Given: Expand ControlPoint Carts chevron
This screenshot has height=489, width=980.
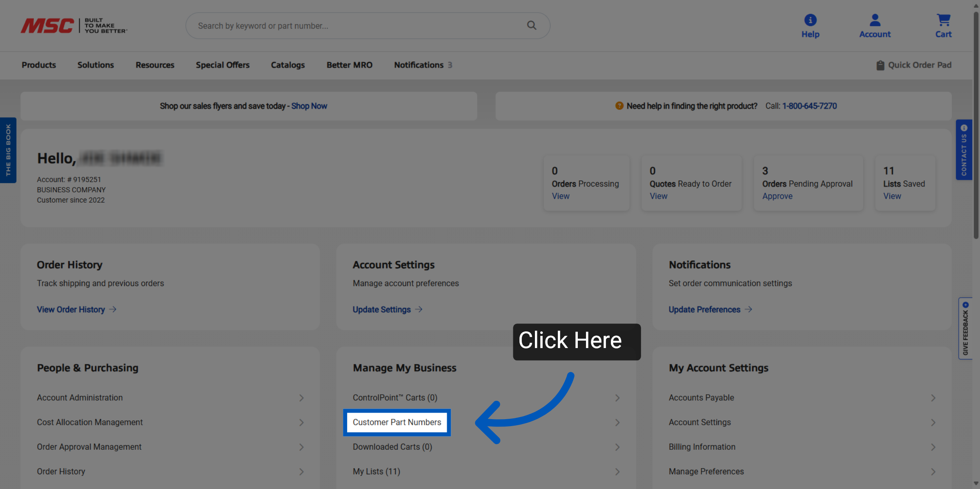Looking at the screenshot, I should pos(617,397).
